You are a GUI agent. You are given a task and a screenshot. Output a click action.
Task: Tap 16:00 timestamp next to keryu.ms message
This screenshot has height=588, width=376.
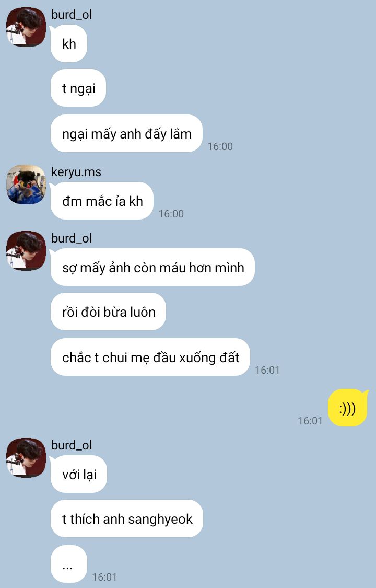[x=171, y=214]
